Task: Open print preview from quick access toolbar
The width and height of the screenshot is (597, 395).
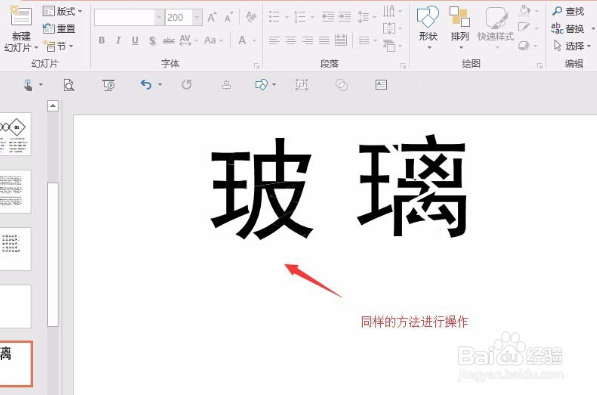Action: pyautogui.click(x=69, y=85)
